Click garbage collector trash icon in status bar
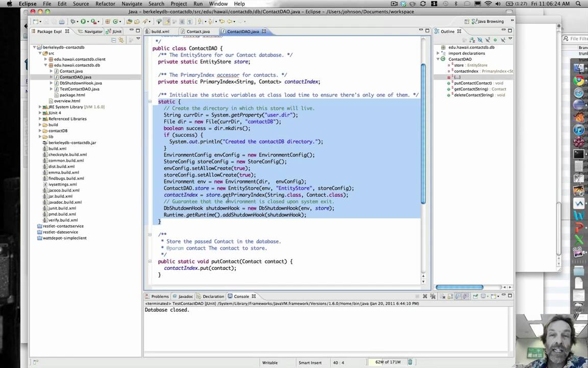The width and height of the screenshot is (588, 368). pyautogui.click(x=410, y=362)
